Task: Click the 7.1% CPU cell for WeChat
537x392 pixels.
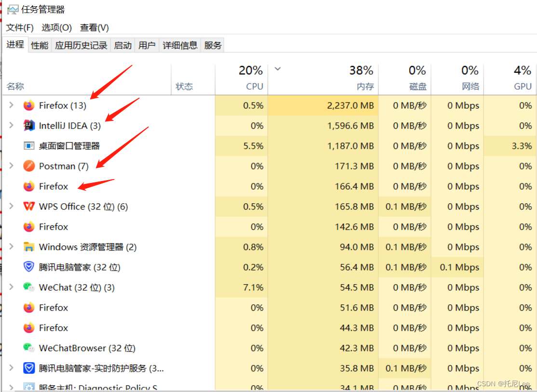Action: [x=242, y=287]
